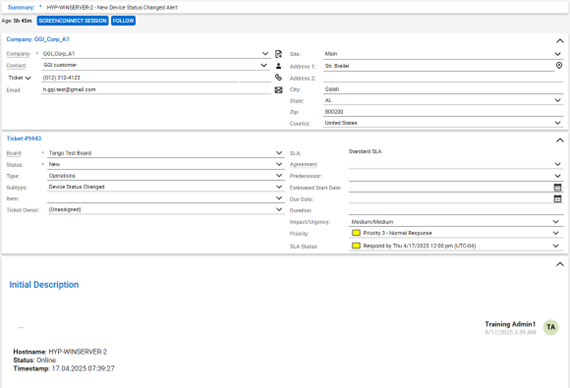Image resolution: width=570 pixels, height=388 pixels.
Task: Click the Ticket #9443 header link
Action: (24, 139)
